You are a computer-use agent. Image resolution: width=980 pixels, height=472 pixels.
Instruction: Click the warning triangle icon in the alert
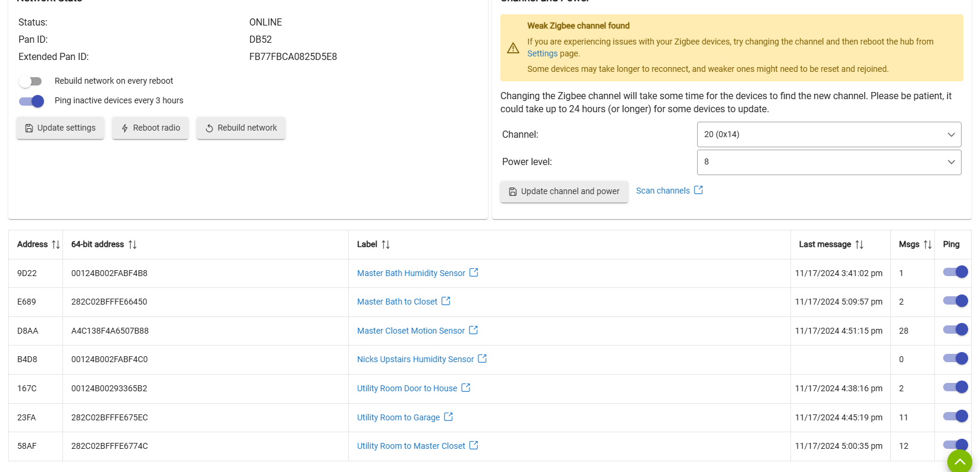pos(513,48)
